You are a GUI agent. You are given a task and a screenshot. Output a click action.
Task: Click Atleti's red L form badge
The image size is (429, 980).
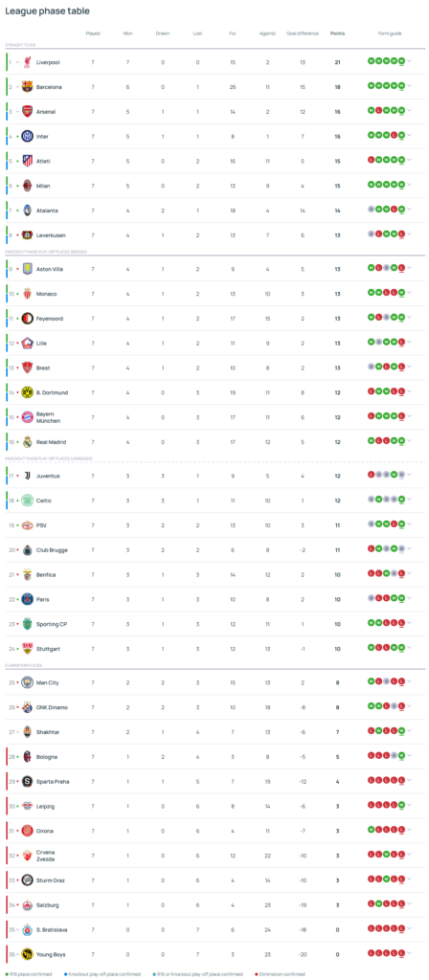pos(372,161)
